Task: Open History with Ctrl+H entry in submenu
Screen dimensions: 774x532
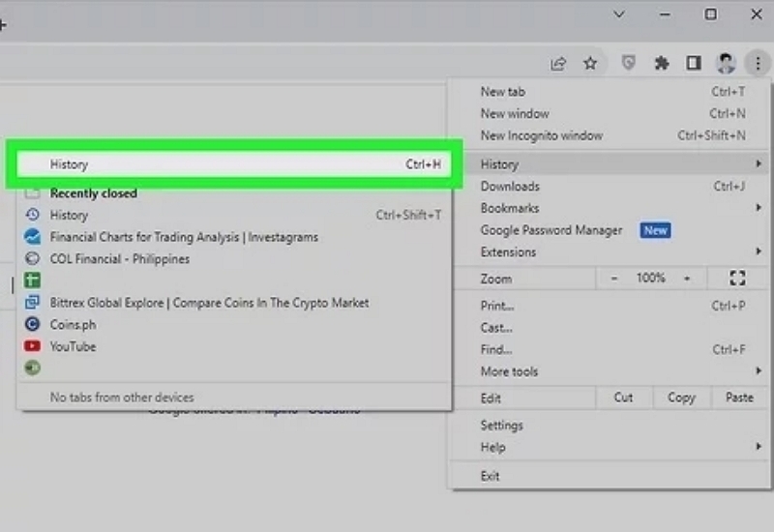Action: click(234, 163)
